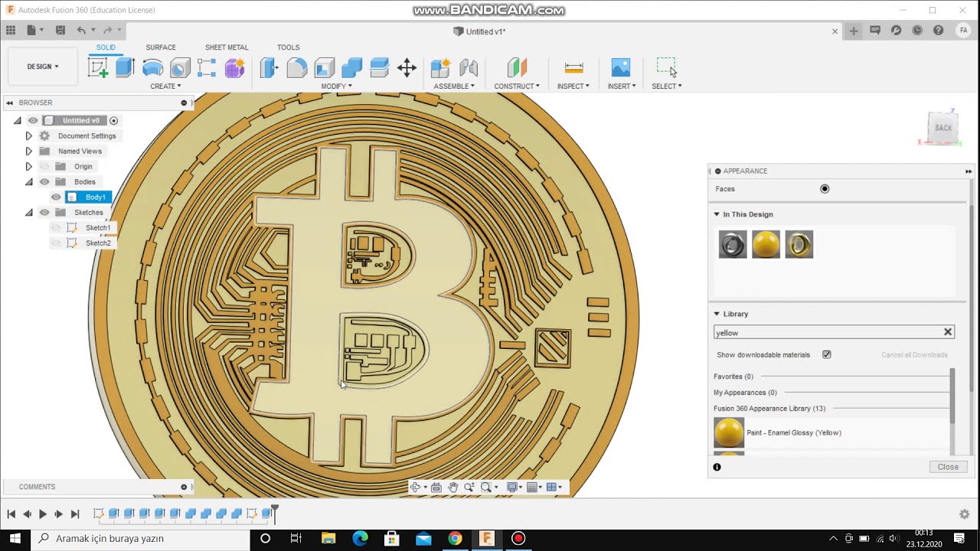The image size is (980, 551).
Task: Open the Create Form tool
Action: click(x=234, y=67)
